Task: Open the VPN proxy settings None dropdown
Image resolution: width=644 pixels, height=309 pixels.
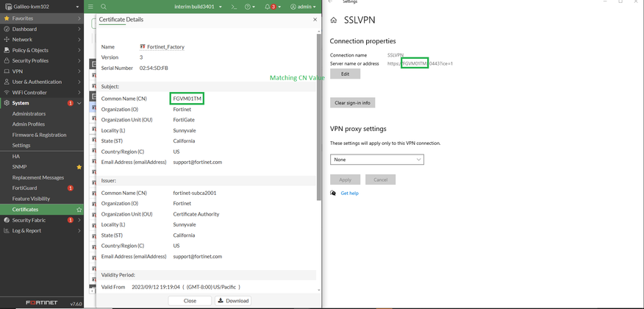Action: (x=376, y=160)
